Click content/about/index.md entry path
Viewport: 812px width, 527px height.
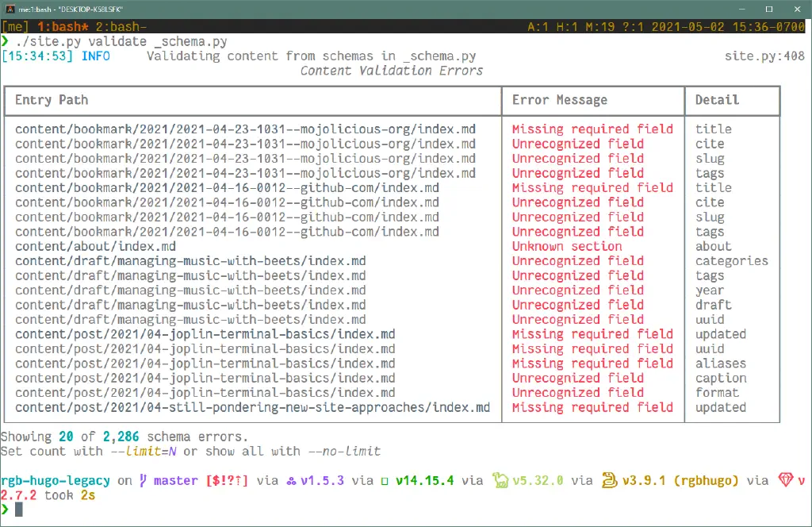point(95,246)
